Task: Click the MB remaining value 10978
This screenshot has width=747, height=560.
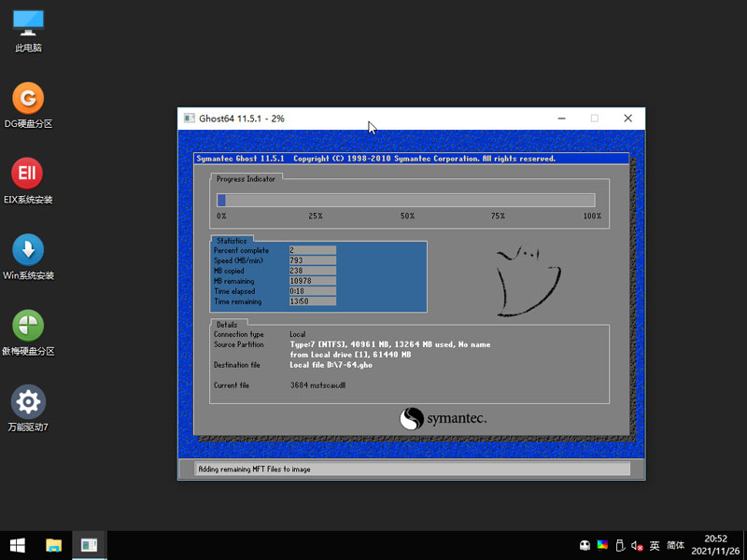Action: [x=313, y=281]
